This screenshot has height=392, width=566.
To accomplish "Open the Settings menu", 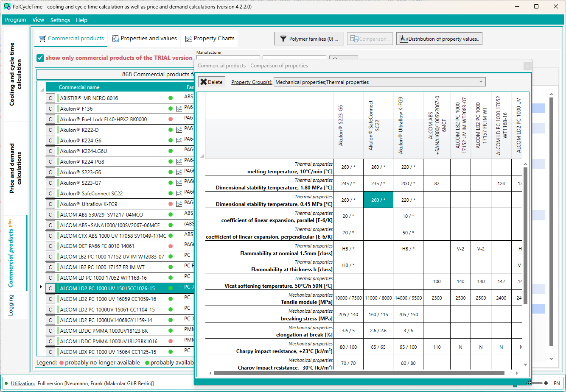I will [x=60, y=20].
